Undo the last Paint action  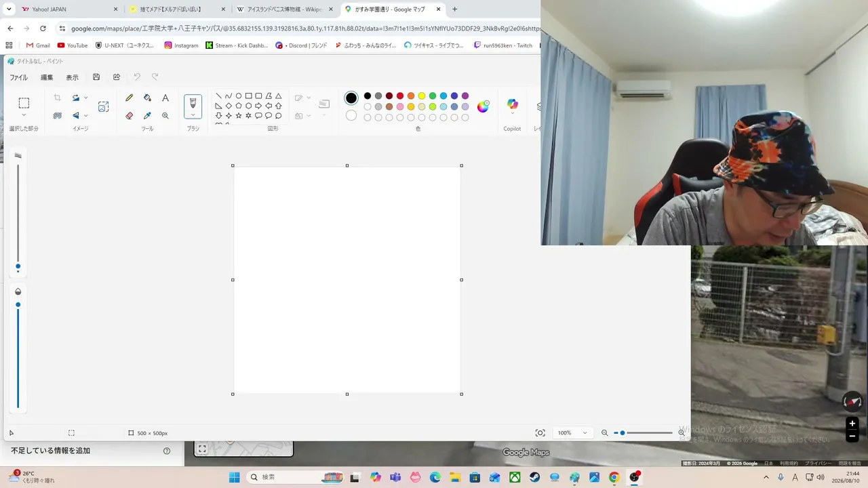coord(136,77)
